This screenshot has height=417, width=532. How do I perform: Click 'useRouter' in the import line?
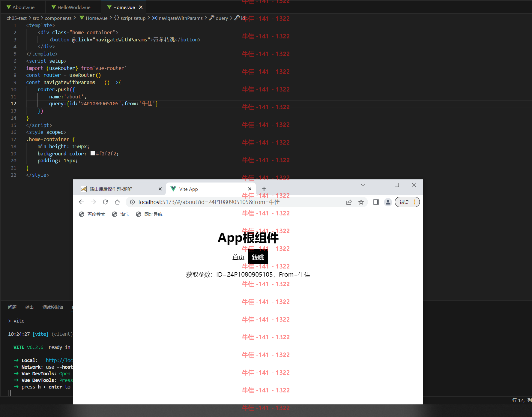[x=62, y=68]
